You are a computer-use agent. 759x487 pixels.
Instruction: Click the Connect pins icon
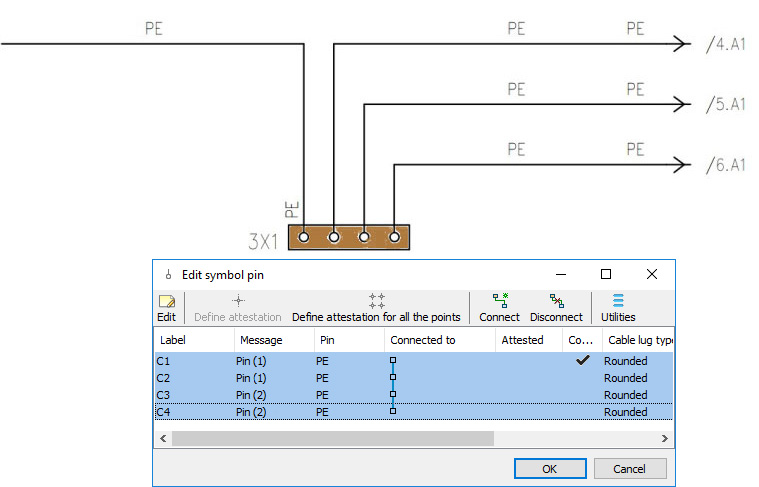[499, 307]
